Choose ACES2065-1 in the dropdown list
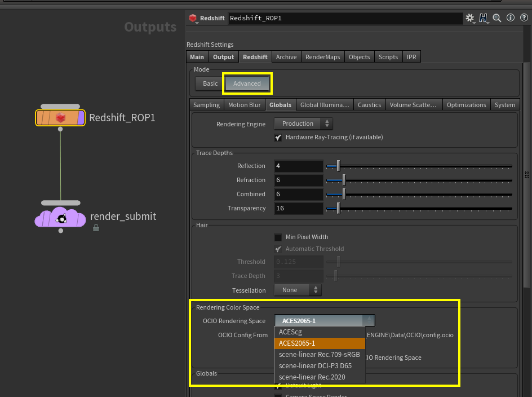The width and height of the screenshot is (532, 397). (320, 343)
